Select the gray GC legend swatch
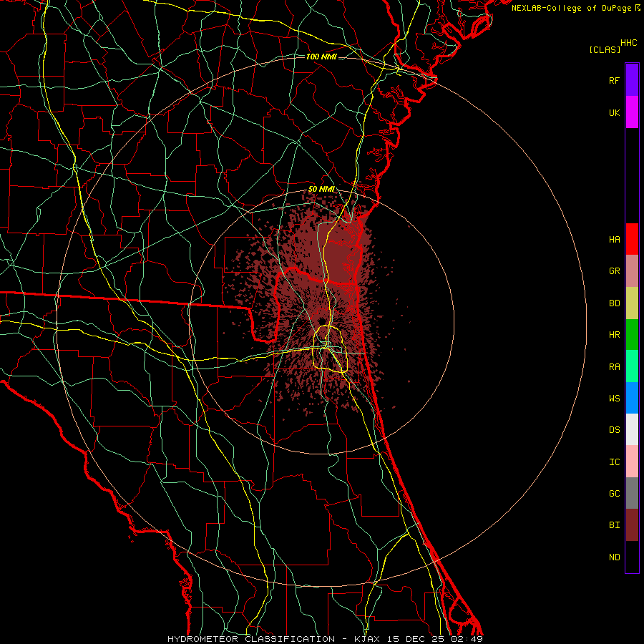The height and width of the screenshot is (644, 644). point(632,493)
